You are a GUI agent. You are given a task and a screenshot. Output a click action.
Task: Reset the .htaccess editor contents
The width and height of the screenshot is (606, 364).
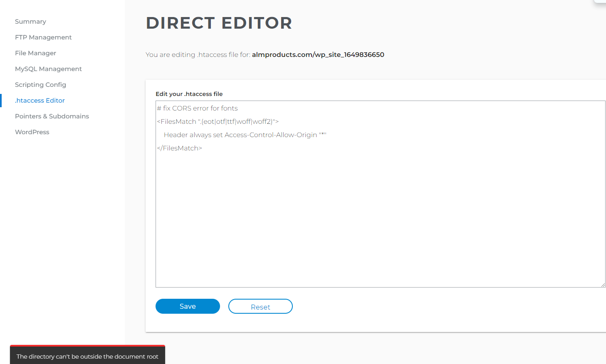tap(260, 306)
